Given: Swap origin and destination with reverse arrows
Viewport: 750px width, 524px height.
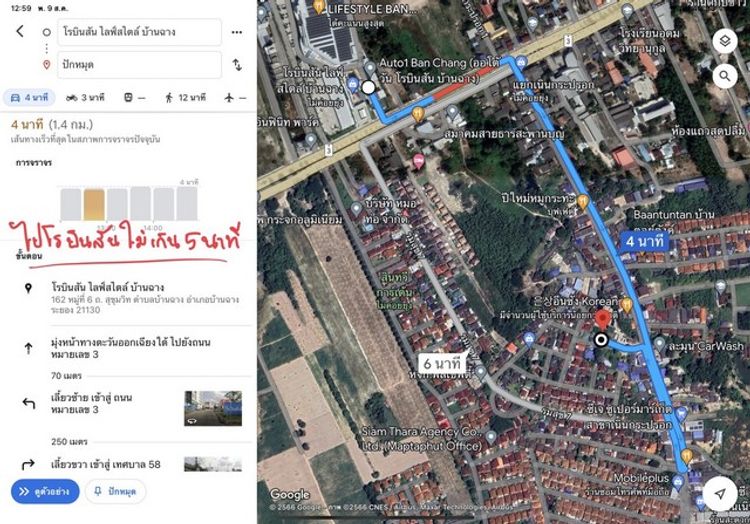Looking at the screenshot, I should [236, 65].
